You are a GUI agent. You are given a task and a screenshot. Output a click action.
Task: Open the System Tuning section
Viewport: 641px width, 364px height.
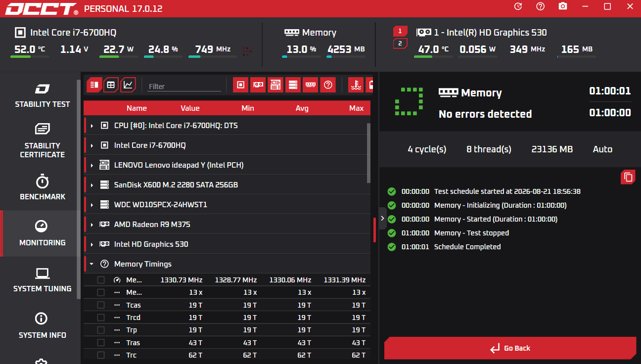42,280
